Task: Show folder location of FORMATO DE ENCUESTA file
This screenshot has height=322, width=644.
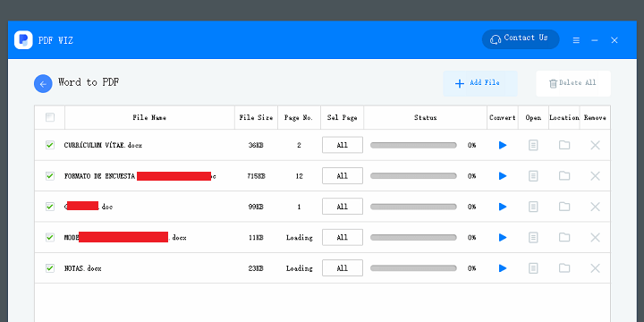Action: coord(564,176)
